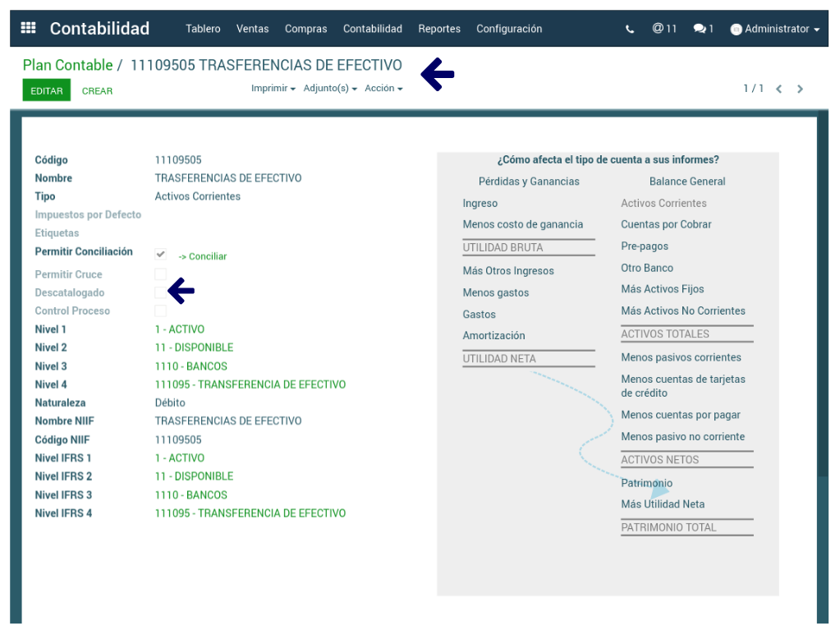Viewport: 840px width, 630px height.
Task: Click the green EDITAR button
Action: (47, 90)
